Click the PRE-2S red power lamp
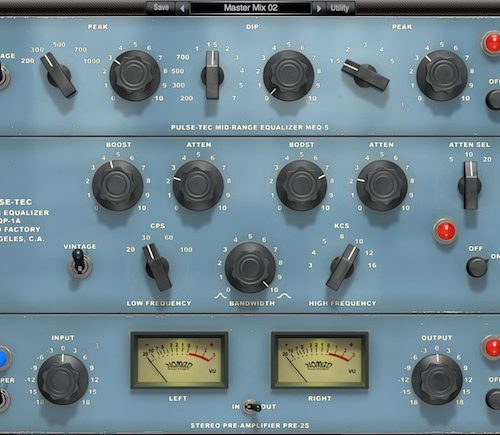The width and height of the screenshot is (500, 435). (x=493, y=347)
